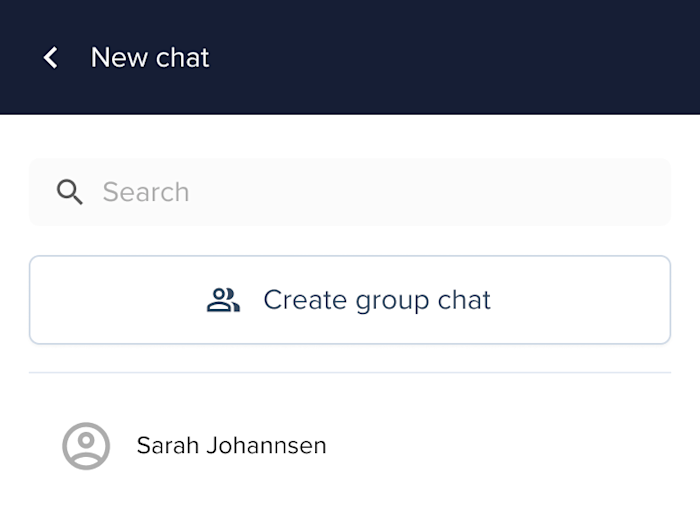Click the group people icon

tap(223, 300)
